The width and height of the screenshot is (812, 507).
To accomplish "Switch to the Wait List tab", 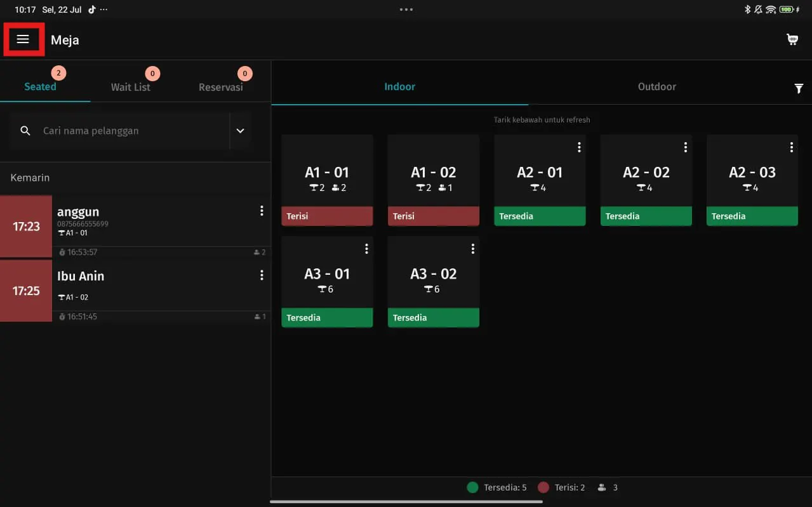I will pos(130,87).
